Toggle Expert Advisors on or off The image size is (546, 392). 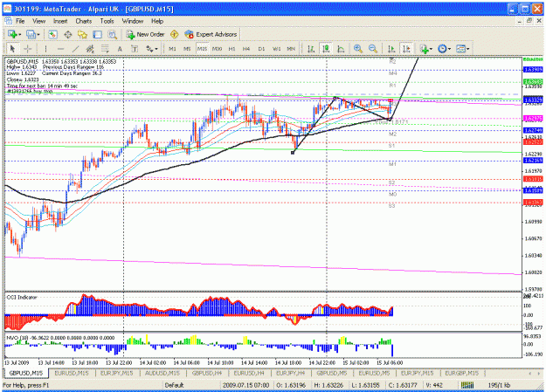211,34
